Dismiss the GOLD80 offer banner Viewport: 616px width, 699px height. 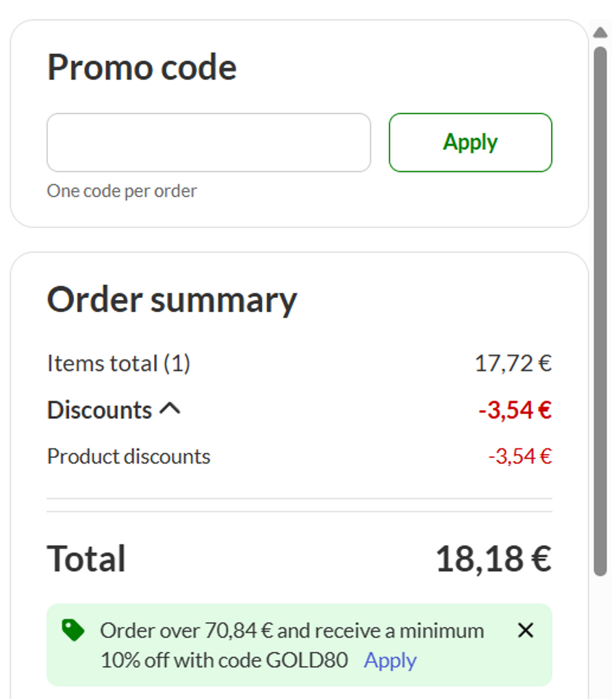(x=525, y=630)
